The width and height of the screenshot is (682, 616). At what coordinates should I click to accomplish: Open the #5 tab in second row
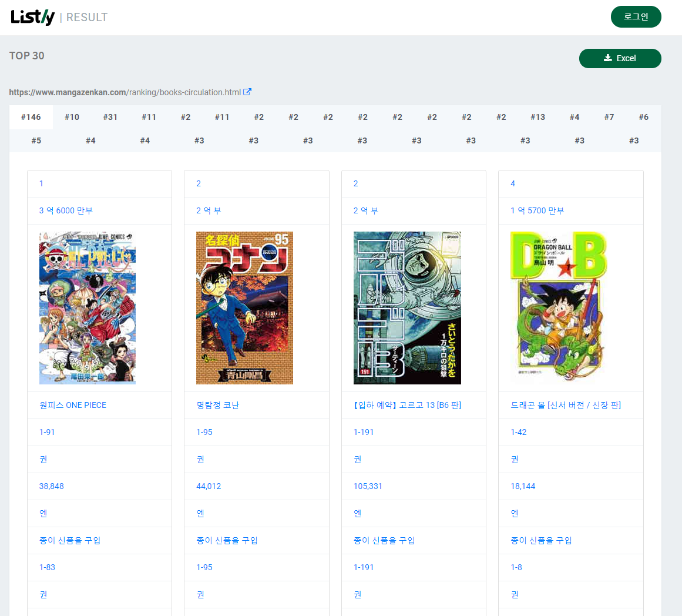[36, 140]
